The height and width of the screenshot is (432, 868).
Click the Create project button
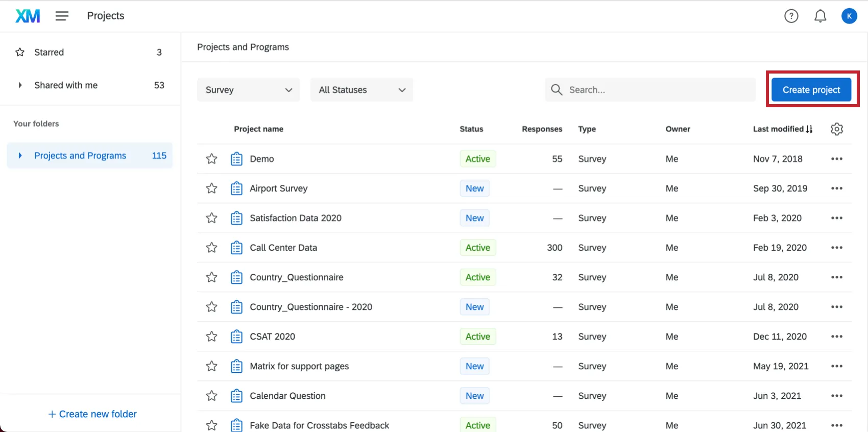[811, 90]
